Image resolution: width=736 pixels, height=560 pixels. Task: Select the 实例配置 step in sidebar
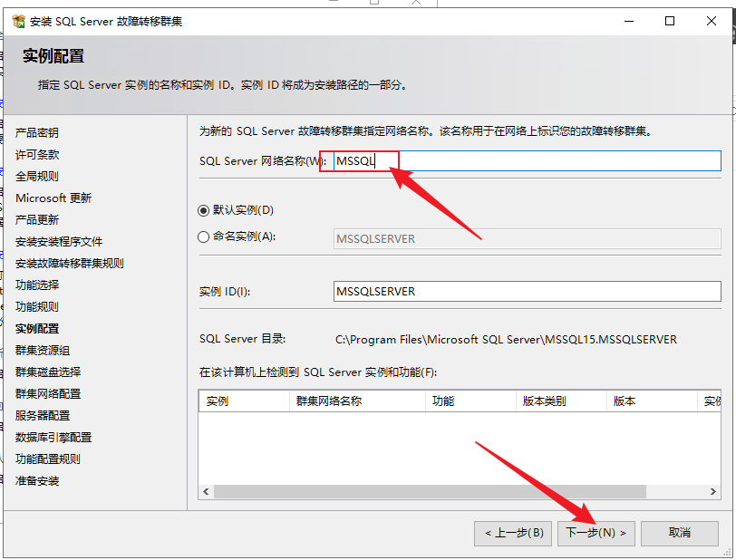click(x=37, y=329)
